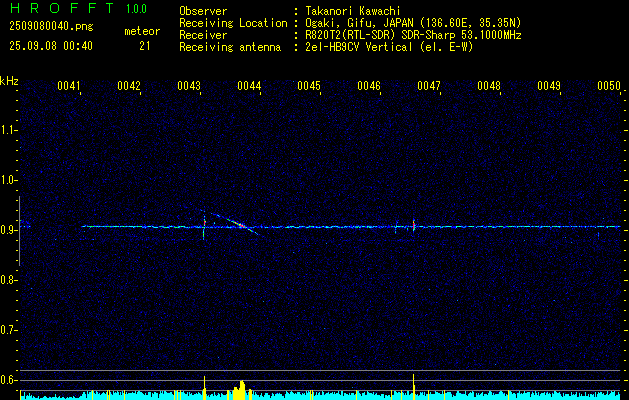Click the 0044 time axis marker
629x400 pixels.
[249, 86]
